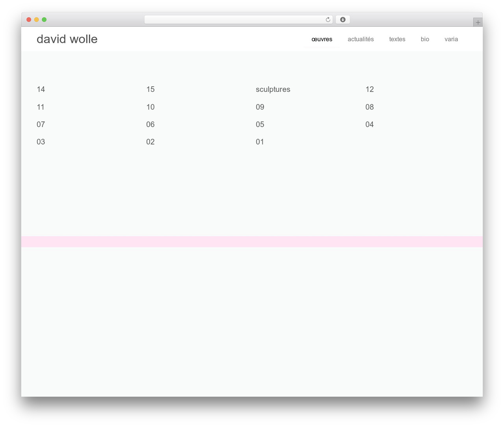Open the 11 works link
The width and height of the screenshot is (504, 427).
(41, 107)
